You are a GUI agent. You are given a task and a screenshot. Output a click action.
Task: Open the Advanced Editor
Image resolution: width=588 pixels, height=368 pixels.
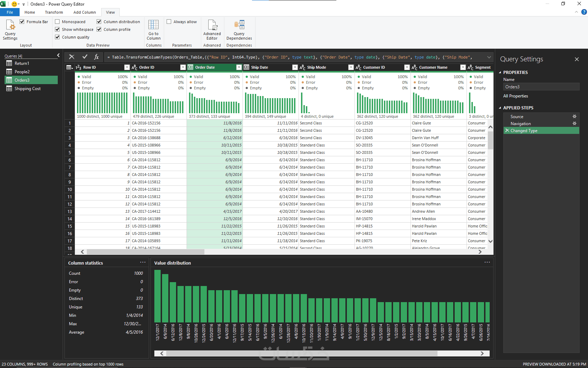point(212,29)
